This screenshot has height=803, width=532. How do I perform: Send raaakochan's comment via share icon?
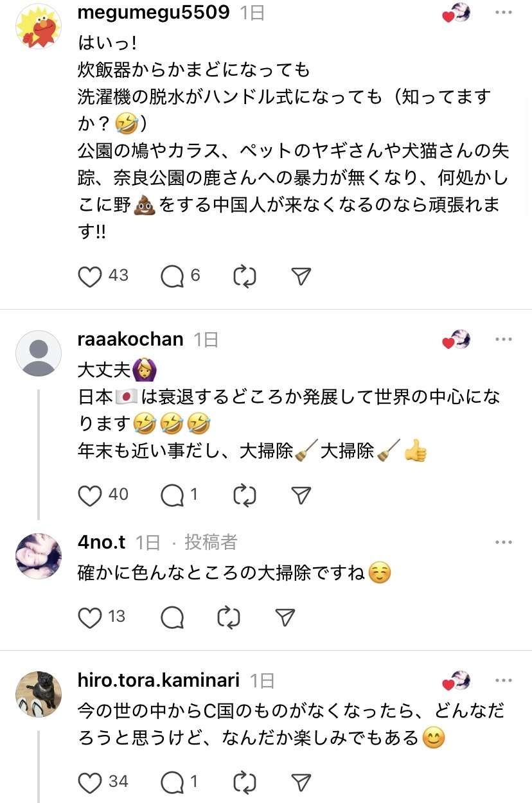(x=301, y=495)
